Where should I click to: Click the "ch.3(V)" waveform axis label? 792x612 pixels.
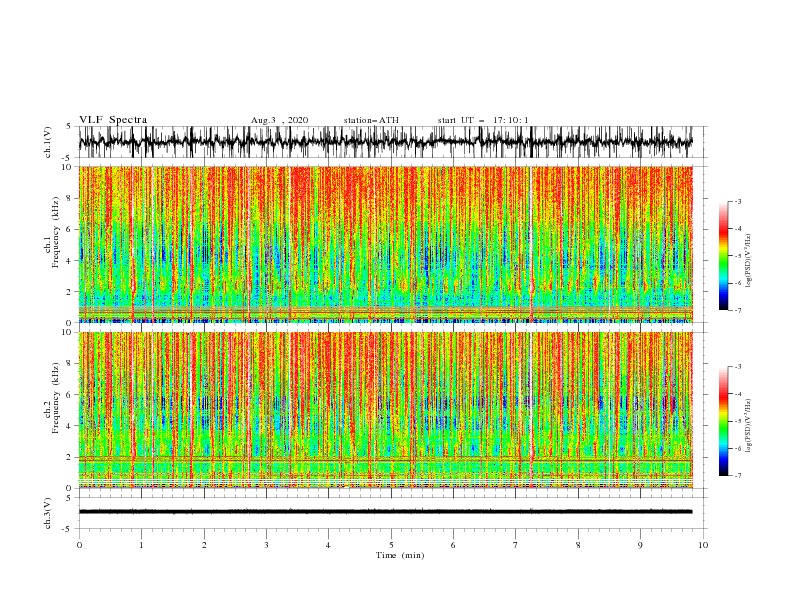pyautogui.click(x=48, y=513)
